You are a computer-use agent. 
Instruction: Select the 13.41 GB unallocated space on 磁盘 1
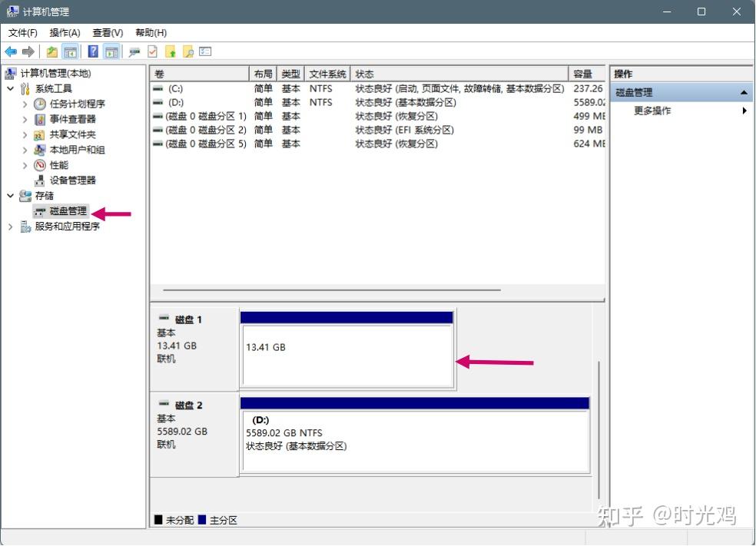pyautogui.click(x=346, y=353)
